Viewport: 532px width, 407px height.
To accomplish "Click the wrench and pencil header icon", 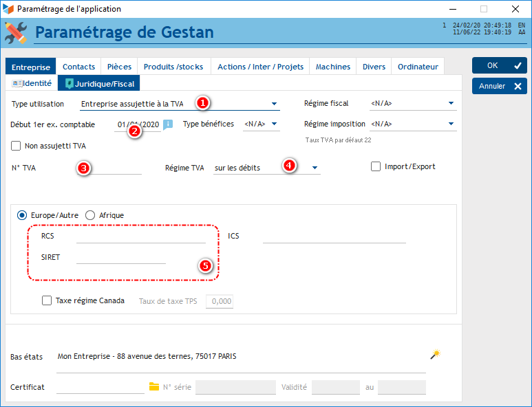I will click(x=15, y=32).
